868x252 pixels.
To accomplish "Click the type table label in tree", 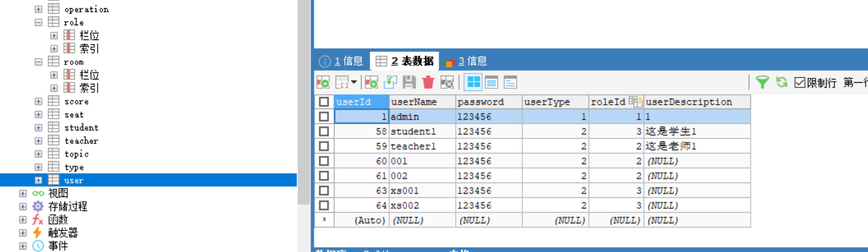I will 74,167.
